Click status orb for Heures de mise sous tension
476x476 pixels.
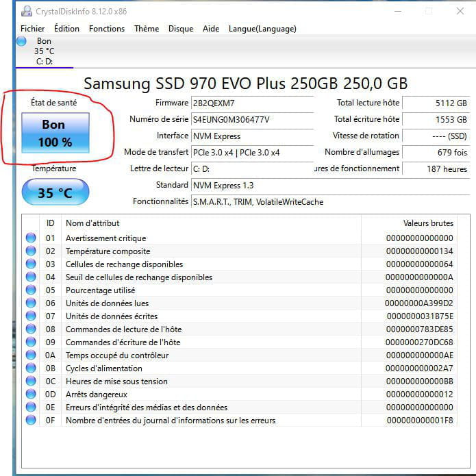click(31, 381)
